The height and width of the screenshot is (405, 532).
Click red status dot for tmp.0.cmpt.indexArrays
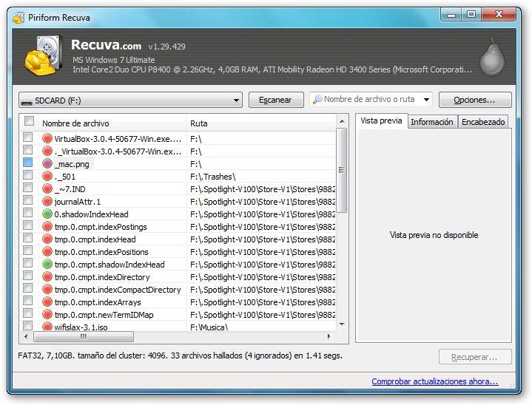click(x=47, y=302)
